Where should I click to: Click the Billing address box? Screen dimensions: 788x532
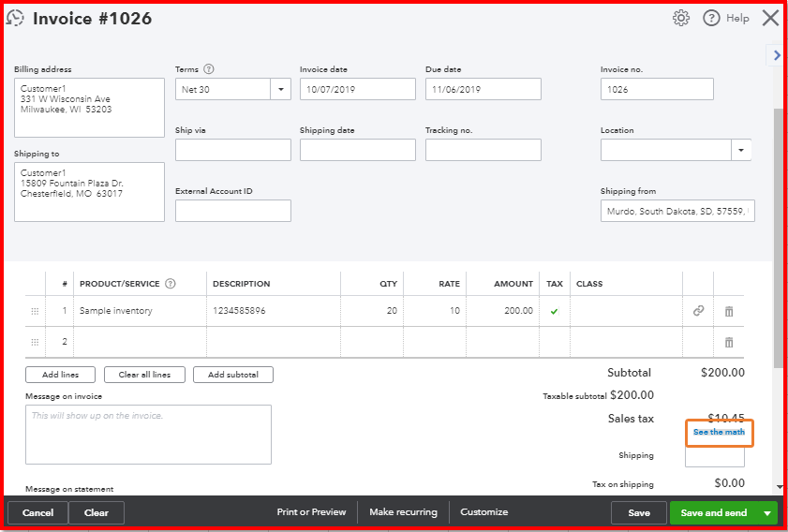89,108
